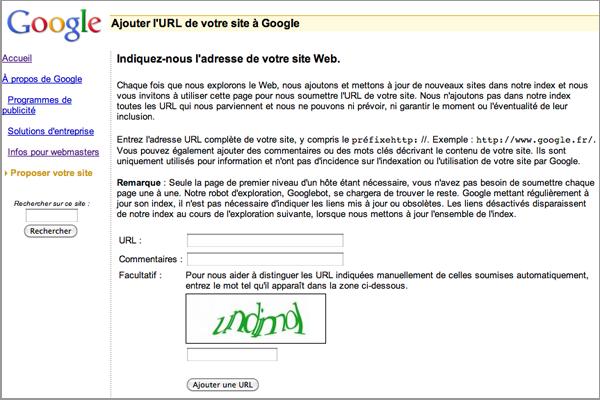Click the Ajouter une URL button

click(x=223, y=385)
